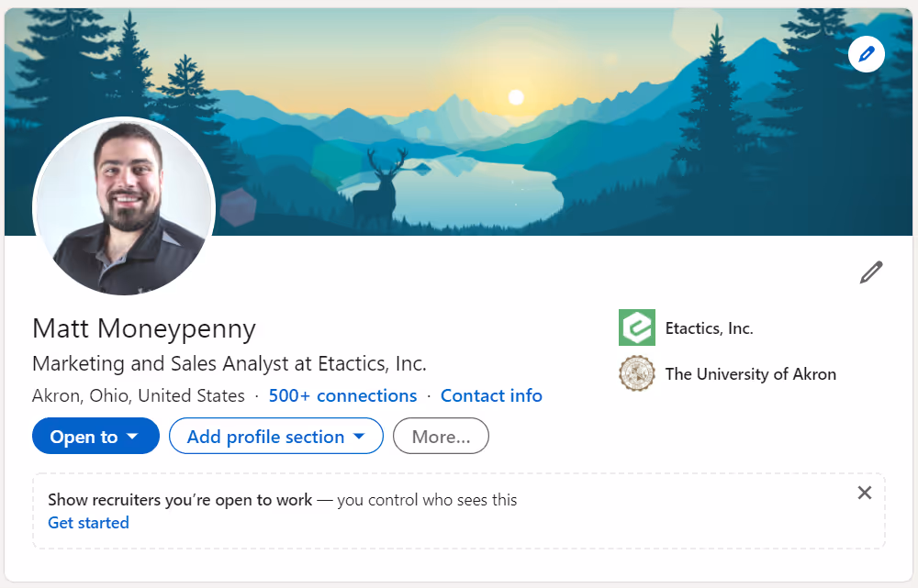Click the blue pencil icon on banner
This screenshot has height=588, width=918.
[x=866, y=53]
